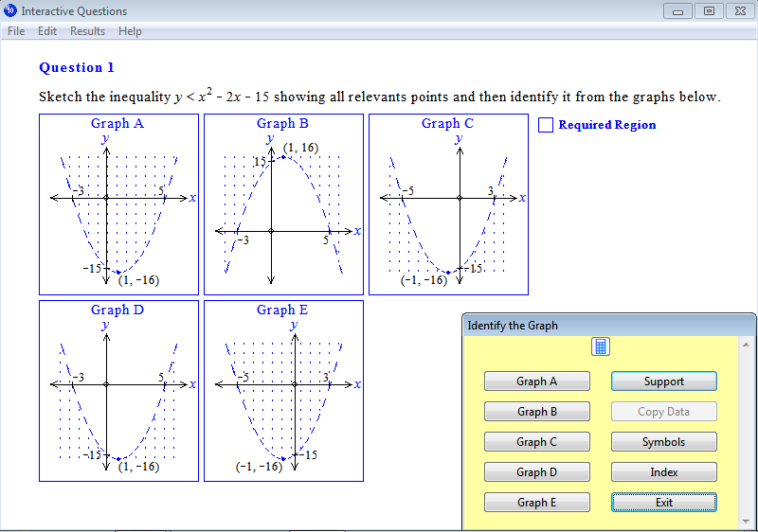758x532 pixels.
Task: Open the Index button
Action: (663, 472)
